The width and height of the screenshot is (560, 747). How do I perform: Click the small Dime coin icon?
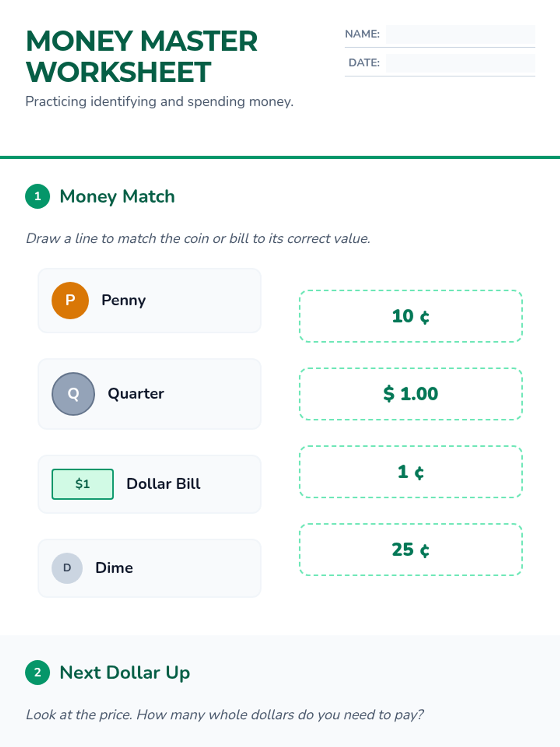67,568
